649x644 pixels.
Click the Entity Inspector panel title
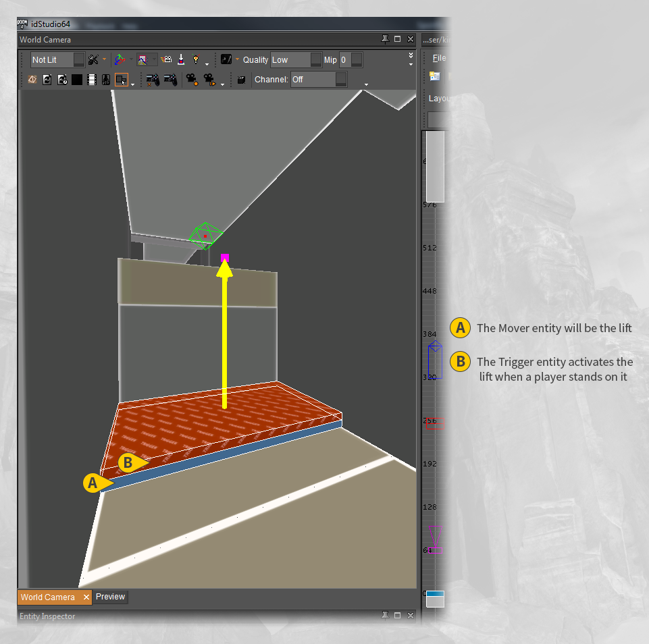coord(47,616)
